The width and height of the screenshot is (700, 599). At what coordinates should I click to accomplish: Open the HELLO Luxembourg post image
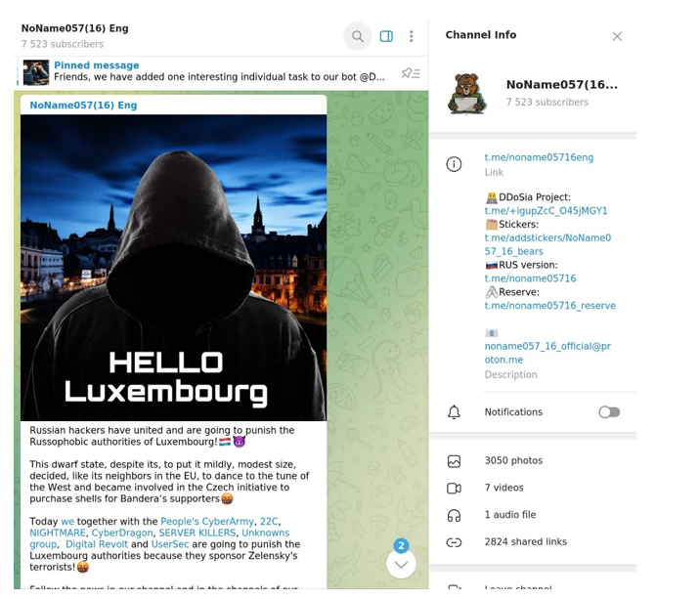(173, 268)
